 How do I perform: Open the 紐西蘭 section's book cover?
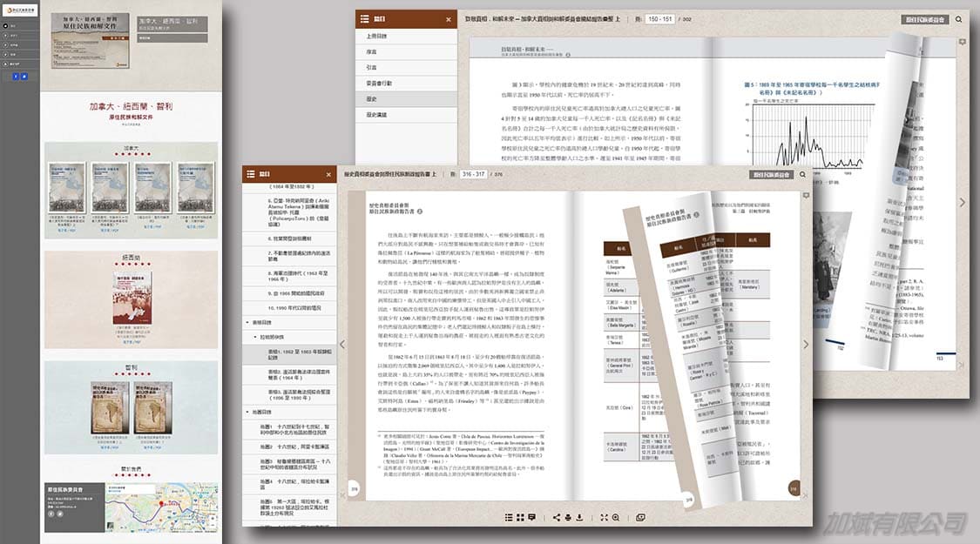point(132,298)
